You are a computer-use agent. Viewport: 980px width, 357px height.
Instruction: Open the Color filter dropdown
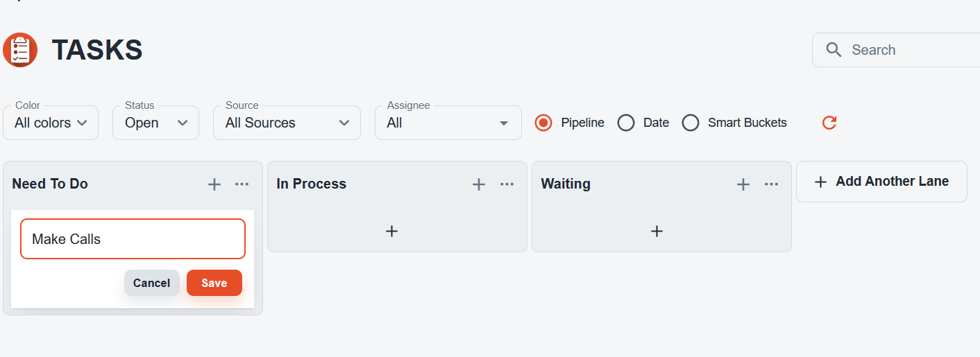[51, 123]
